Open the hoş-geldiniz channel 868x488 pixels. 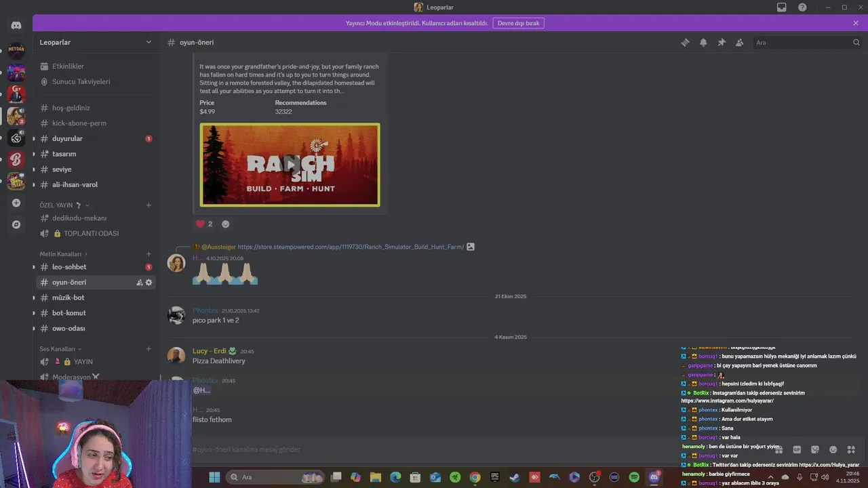(x=96, y=108)
